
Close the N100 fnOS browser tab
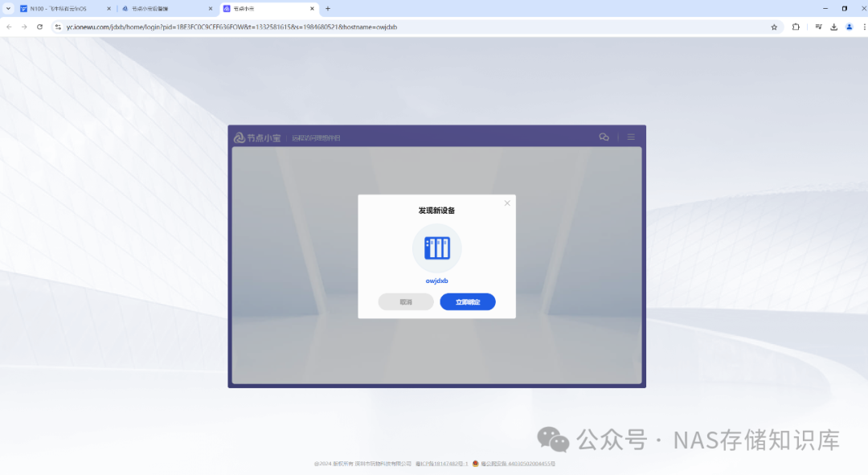[x=108, y=9]
